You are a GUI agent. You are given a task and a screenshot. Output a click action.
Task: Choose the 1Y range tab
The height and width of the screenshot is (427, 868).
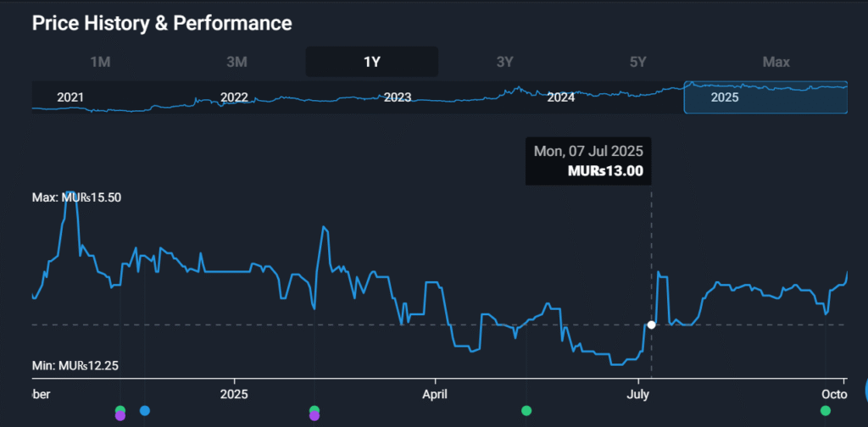371,62
